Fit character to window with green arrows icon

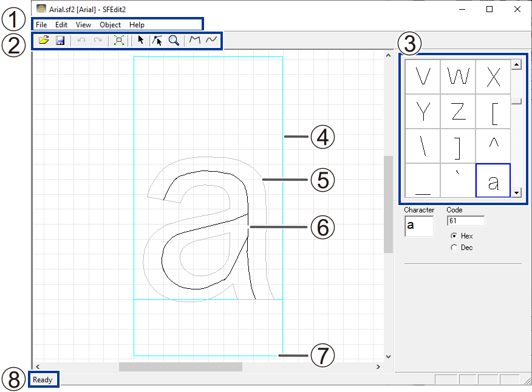[119, 40]
